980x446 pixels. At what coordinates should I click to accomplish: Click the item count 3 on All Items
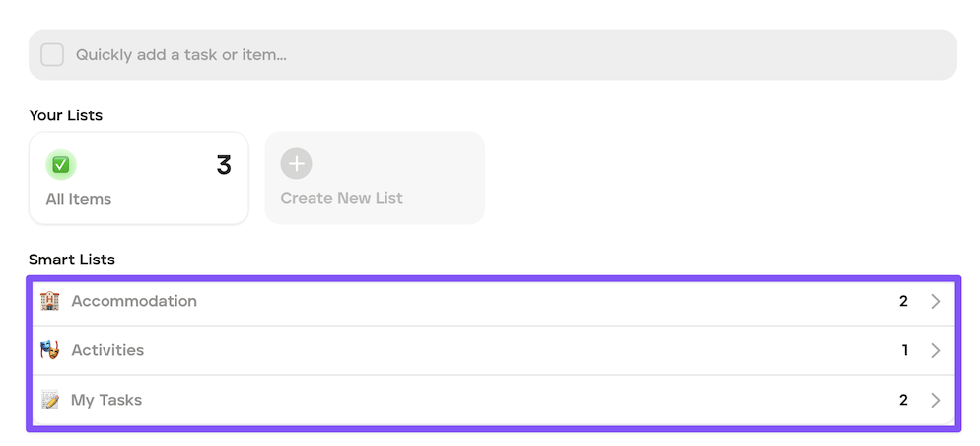tap(224, 165)
